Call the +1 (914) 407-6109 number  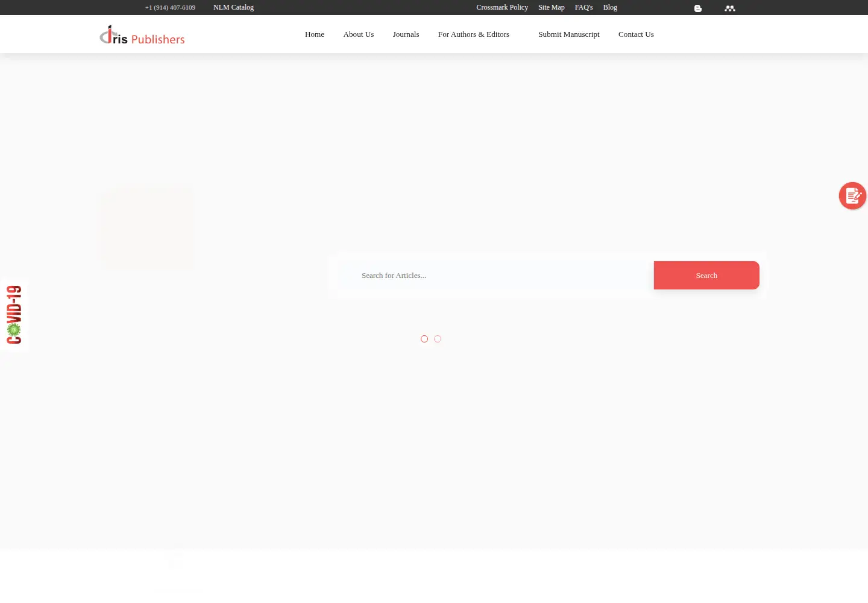170,7
